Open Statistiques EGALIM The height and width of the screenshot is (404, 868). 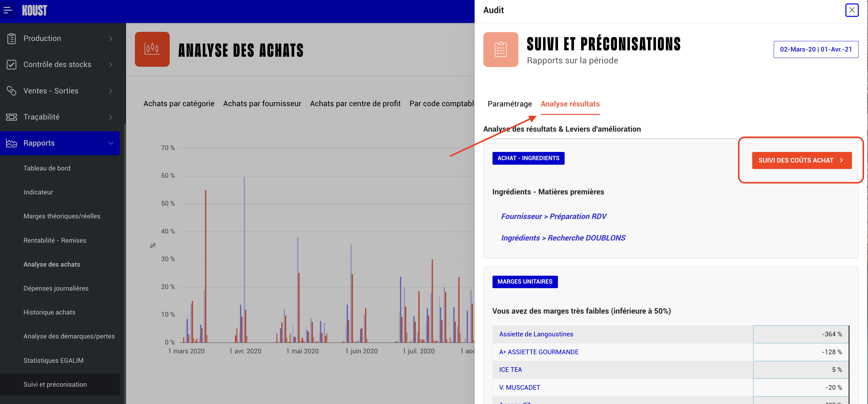point(53,360)
